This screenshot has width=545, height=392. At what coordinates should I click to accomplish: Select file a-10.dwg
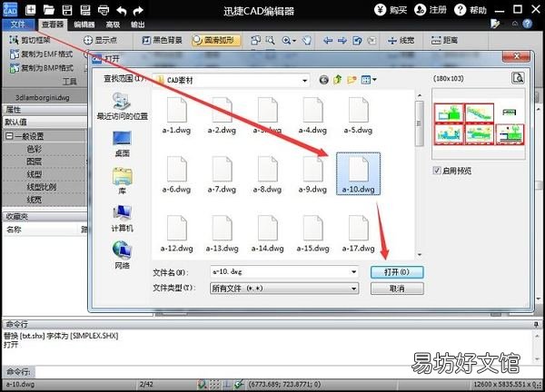[x=359, y=173]
